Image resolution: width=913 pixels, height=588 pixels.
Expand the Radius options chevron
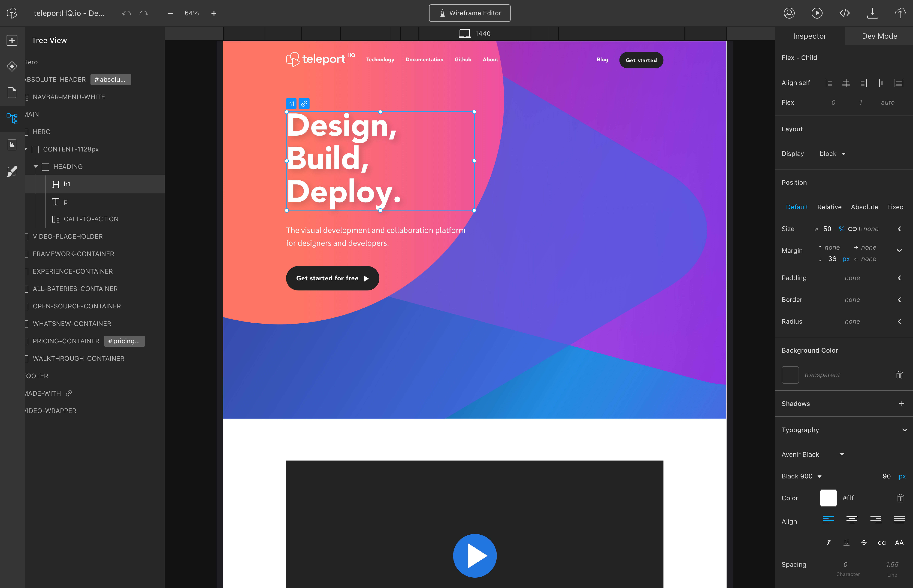click(899, 322)
